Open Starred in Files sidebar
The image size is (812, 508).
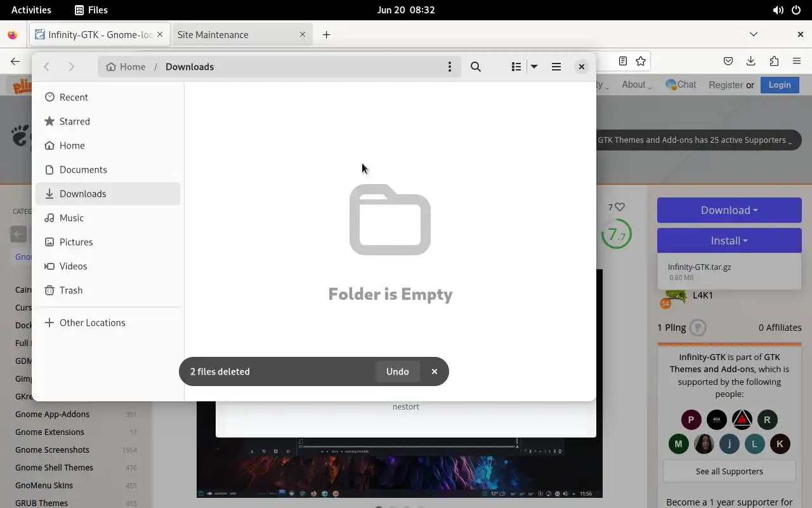(x=108, y=121)
